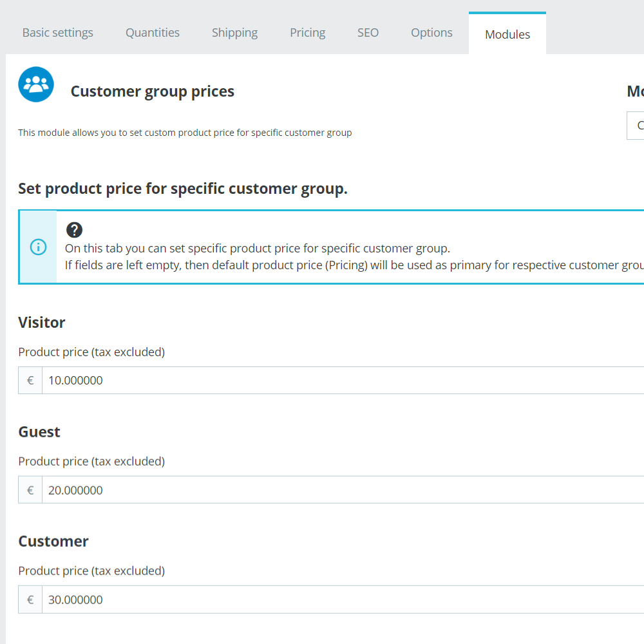644x644 pixels.
Task: Click the Customer group prices module icon
Action: point(36,84)
